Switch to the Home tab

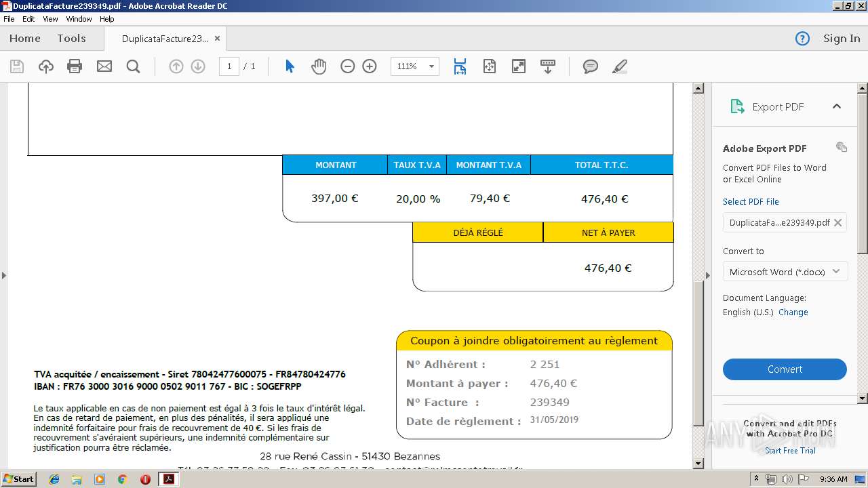pos(25,39)
